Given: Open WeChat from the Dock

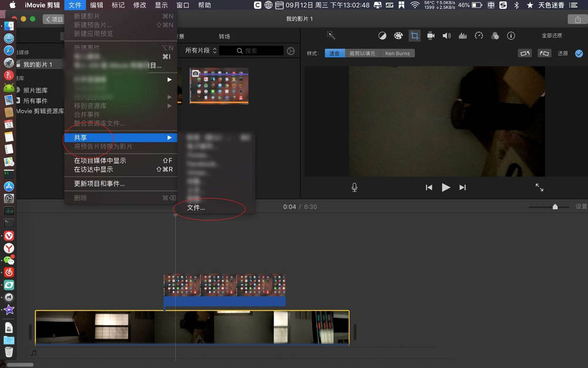Looking at the screenshot, I should pyautogui.click(x=9, y=260).
